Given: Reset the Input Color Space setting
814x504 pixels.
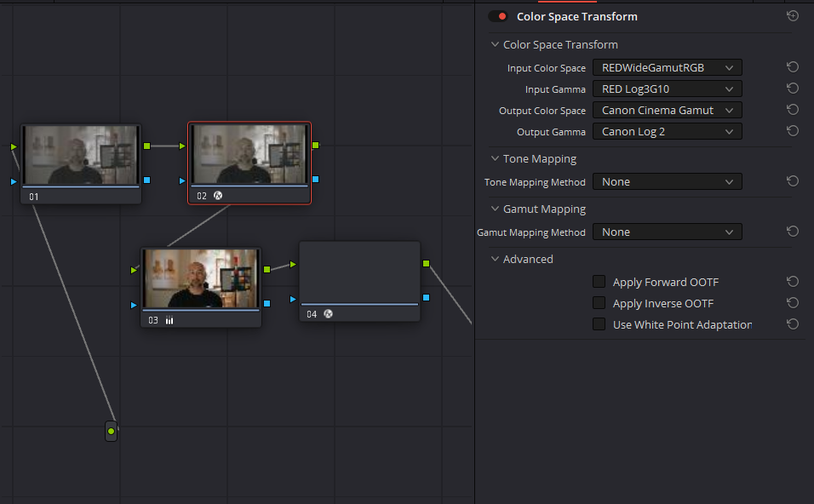Looking at the screenshot, I should click(x=792, y=67).
